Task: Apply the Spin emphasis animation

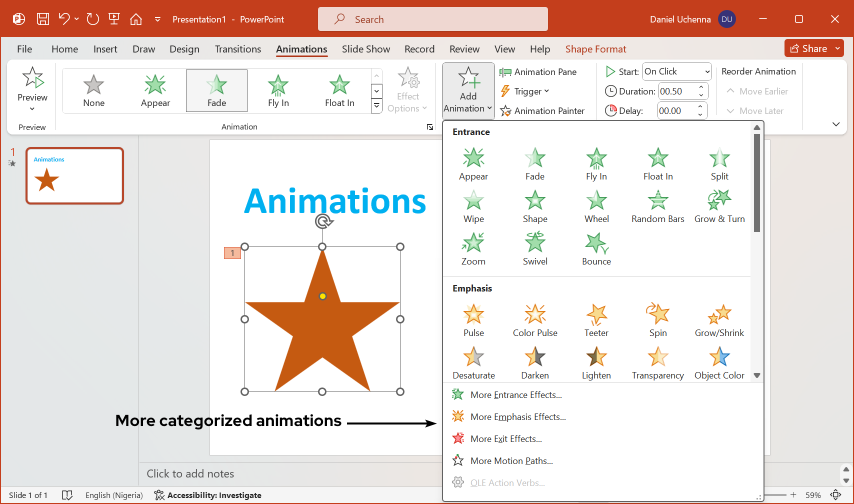Action: click(657, 319)
